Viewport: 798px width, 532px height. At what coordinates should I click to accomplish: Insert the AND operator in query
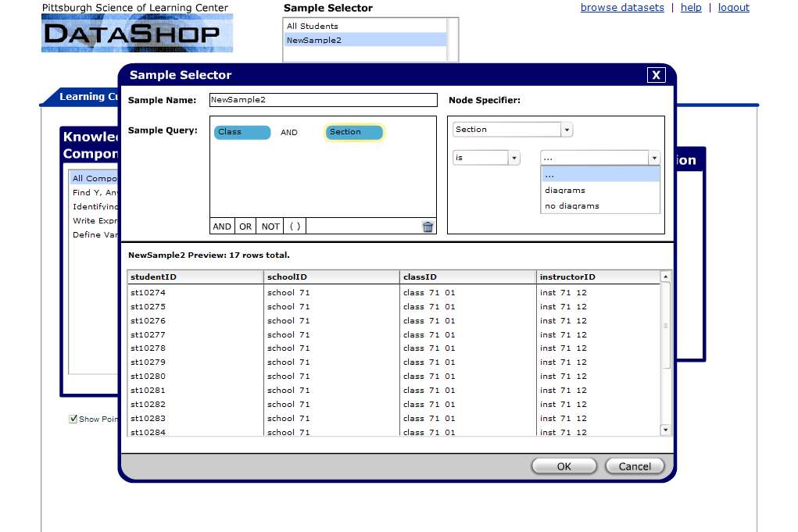223,227
